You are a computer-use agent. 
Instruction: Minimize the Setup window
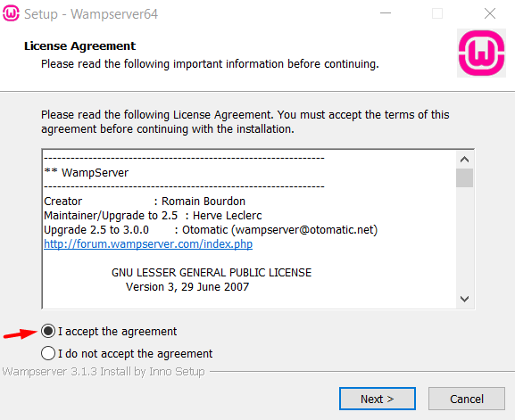[x=386, y=13]
